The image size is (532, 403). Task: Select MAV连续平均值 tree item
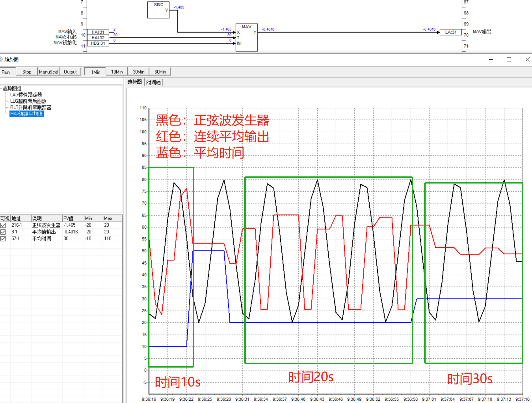click(x=26, y=114)
